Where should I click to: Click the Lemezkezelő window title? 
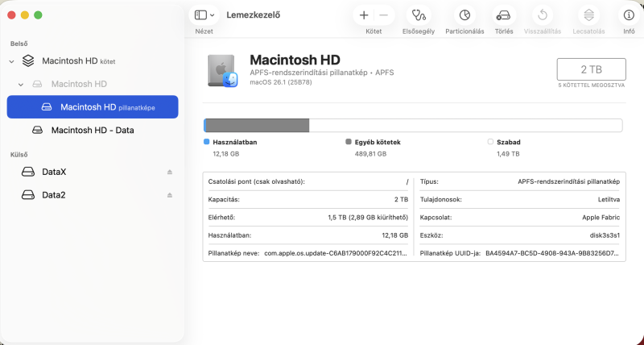pyautogui.click(x=254, y=15)
